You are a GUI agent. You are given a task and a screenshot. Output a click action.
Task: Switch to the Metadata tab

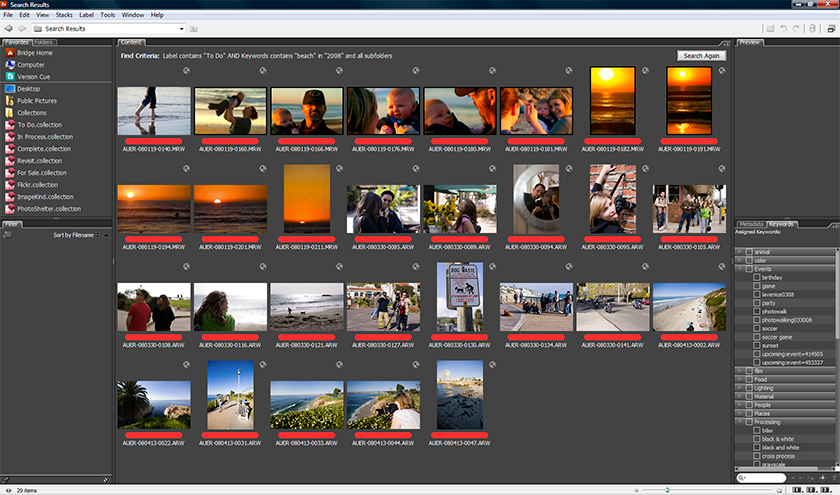click(750, 223)
